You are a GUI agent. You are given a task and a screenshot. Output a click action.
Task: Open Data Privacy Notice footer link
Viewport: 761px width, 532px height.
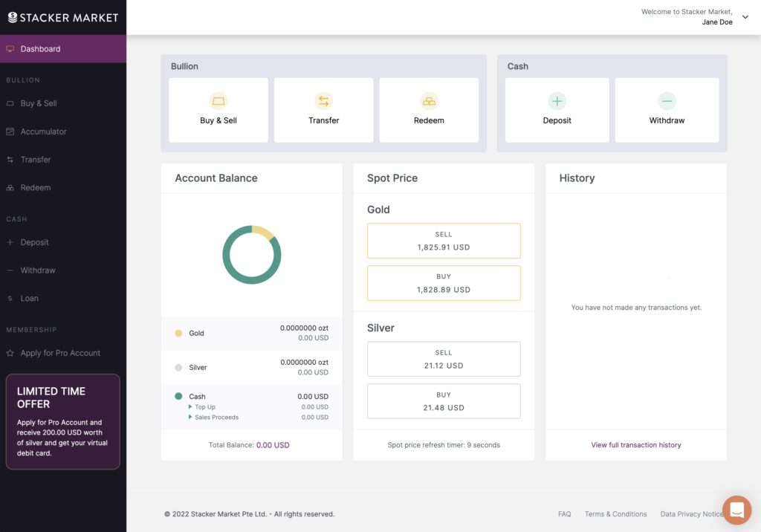tap(691, 514)
